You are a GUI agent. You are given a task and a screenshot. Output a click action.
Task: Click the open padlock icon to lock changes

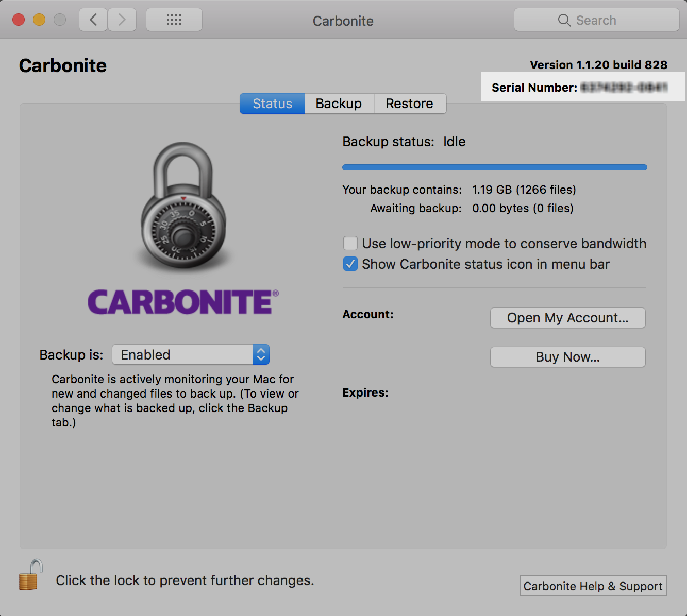(30, 575)
